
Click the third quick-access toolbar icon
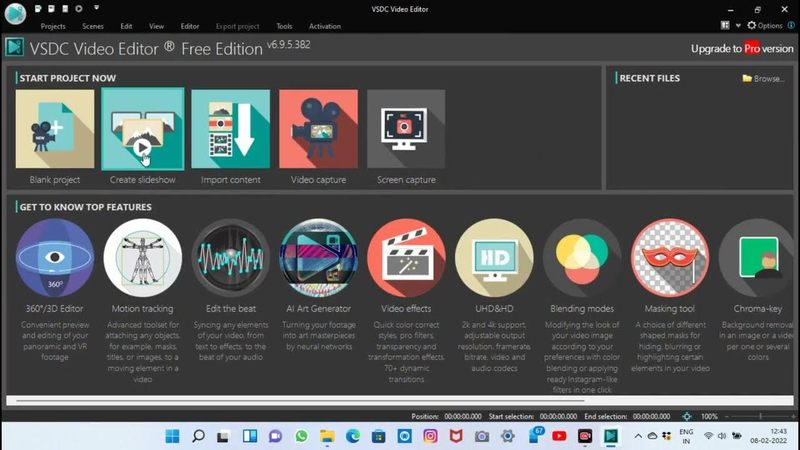[x=65, y=9]
